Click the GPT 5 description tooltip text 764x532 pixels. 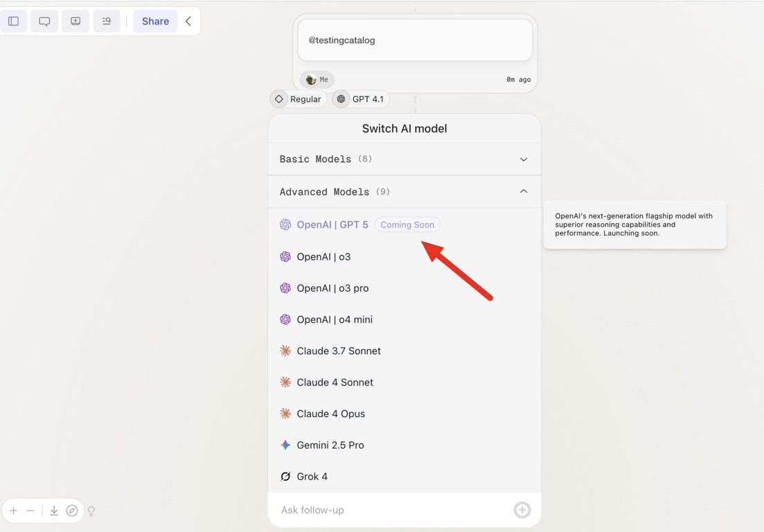pos(634,224)
